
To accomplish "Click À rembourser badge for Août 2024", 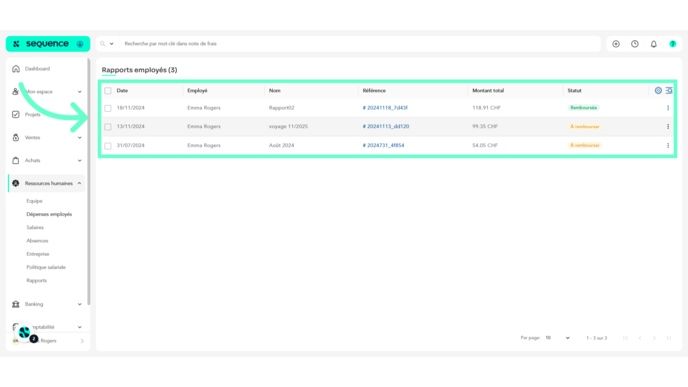I will pyautogui.click(x=584, y=145).
